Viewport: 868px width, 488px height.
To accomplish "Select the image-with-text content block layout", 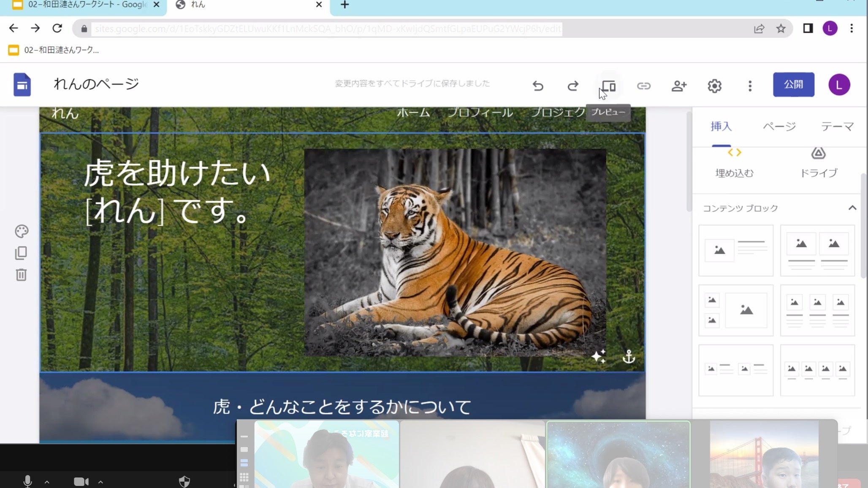I will 735,251.
